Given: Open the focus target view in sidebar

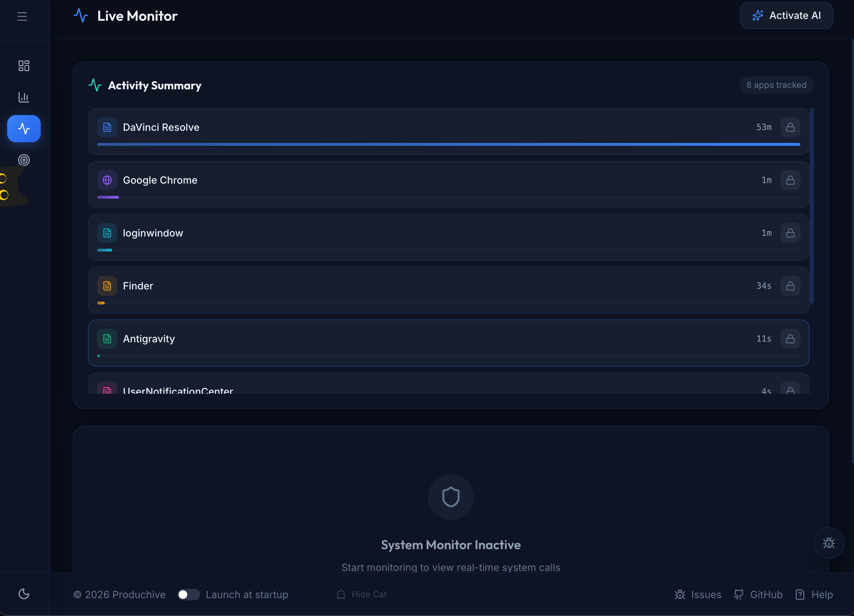Looking at the screenshot, I should (24, 160).
